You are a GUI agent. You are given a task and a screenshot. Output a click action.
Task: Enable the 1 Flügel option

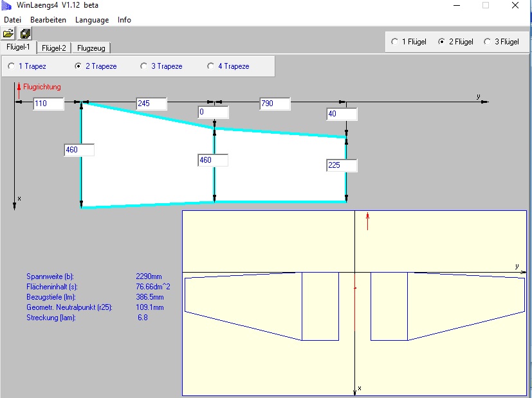point(394,42)
